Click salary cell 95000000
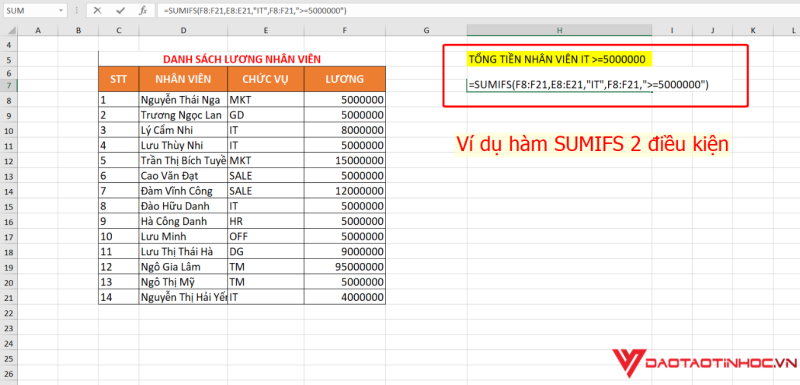This screenshot has height=385, width=800. click(x=345, y=267)
